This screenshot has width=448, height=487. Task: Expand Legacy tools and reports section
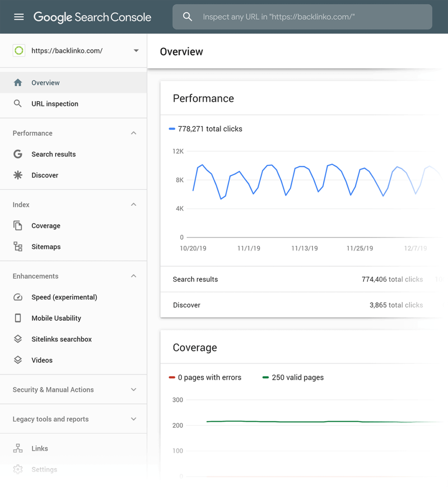(x=134, y=419)
